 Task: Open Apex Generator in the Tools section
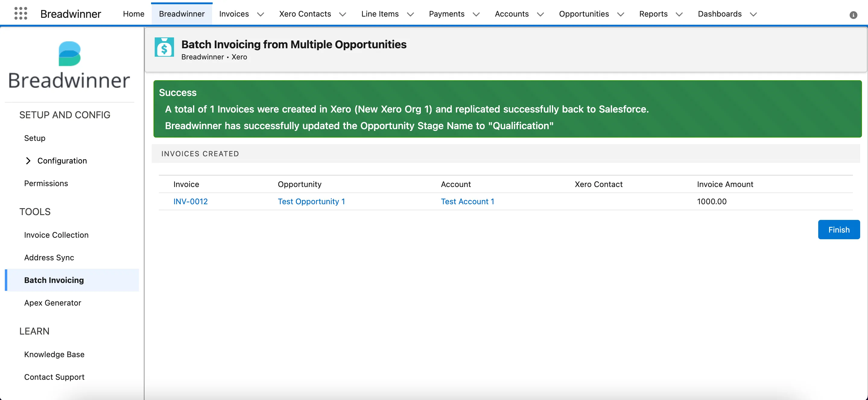(52, 303)
